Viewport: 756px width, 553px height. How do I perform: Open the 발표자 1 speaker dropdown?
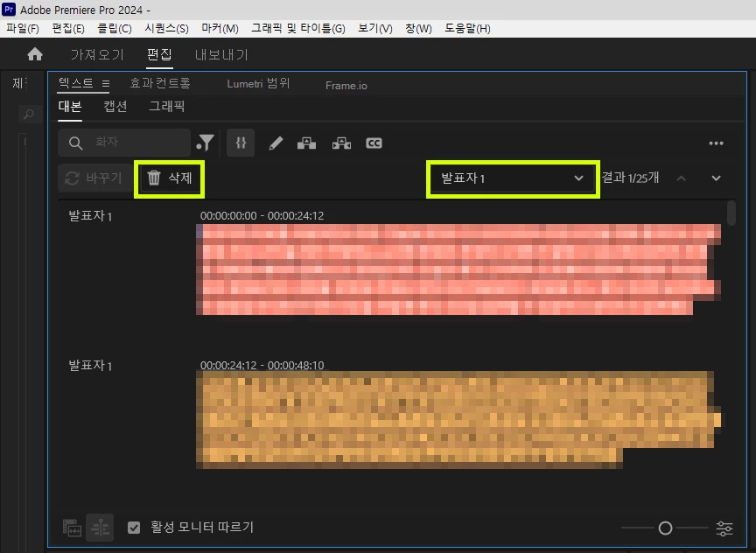pos(513,178)
